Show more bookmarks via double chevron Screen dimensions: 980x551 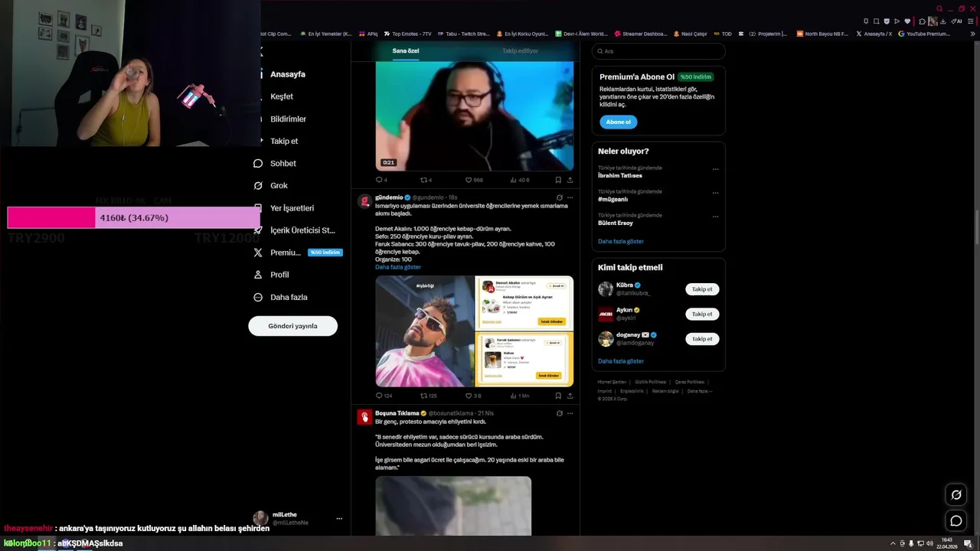[x=973, y=34]
